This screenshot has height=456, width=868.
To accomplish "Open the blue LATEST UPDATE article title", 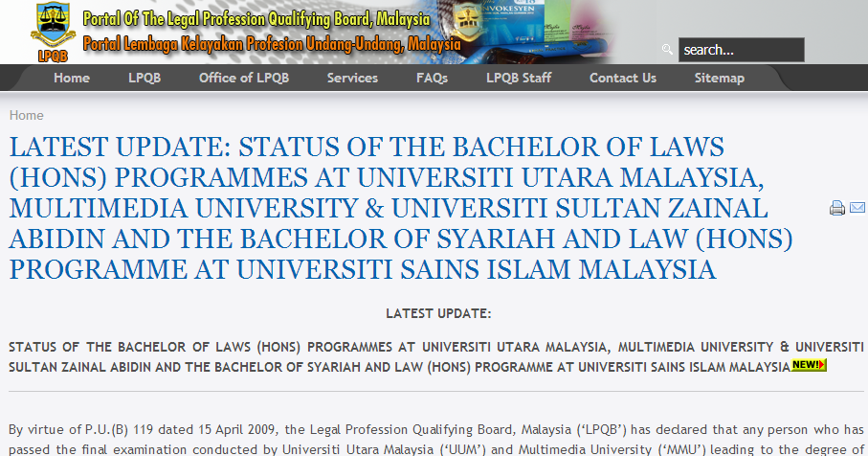I will 401,208.
